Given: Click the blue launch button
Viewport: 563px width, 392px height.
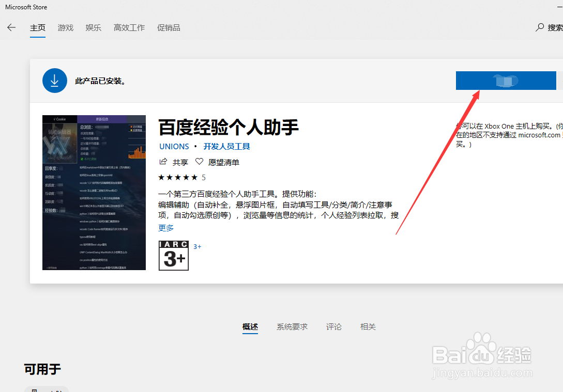Looking at the screenshot, I should point(506,81).
